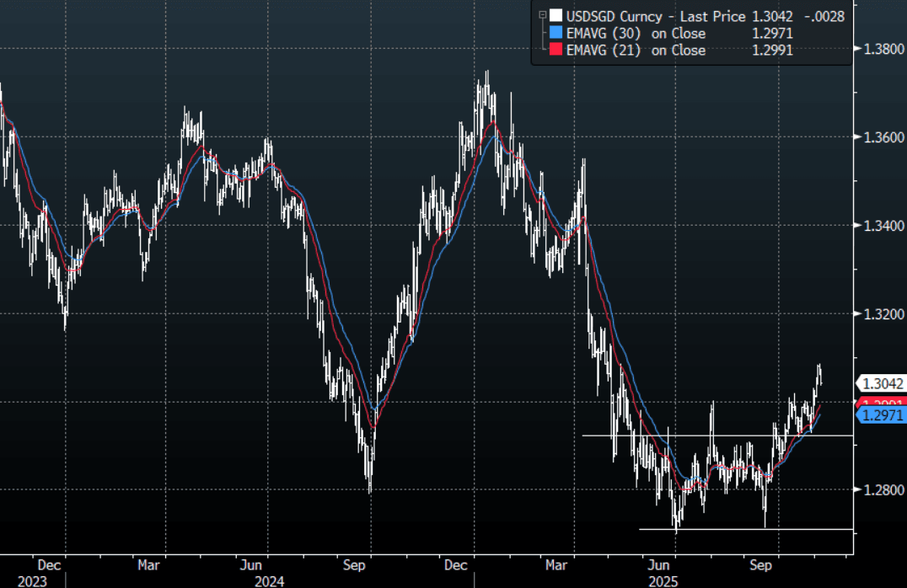The width and height of the screenshot is (907, 588).
Task: Click the 1.3600 price axis label
Action: click(x=883, y=137)
